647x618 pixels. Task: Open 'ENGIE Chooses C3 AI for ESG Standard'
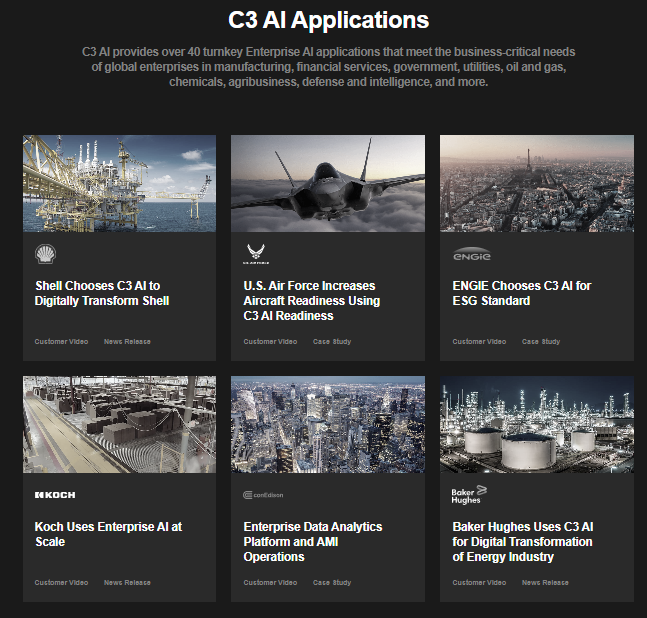point(521,293)
